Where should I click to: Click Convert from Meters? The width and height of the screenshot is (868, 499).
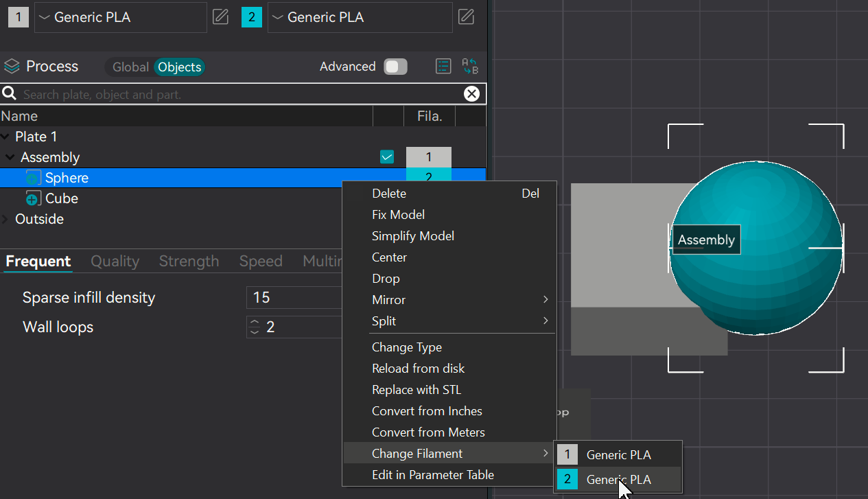pos(449,432)
